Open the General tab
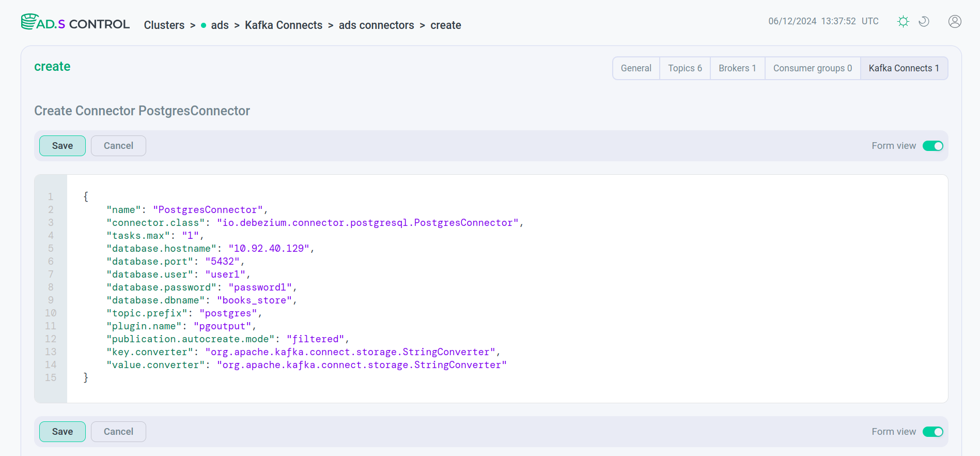 (636, 68)
